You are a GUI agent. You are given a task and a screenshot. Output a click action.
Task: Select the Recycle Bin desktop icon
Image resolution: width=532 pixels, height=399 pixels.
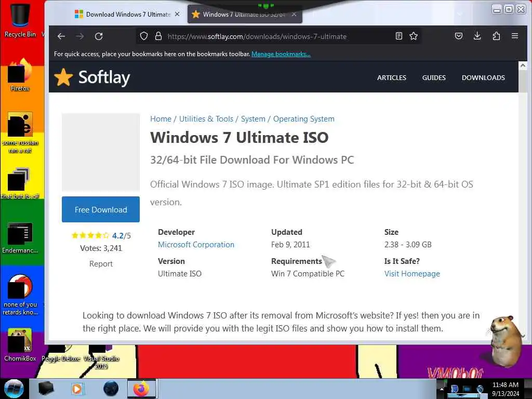pos(20,20)
